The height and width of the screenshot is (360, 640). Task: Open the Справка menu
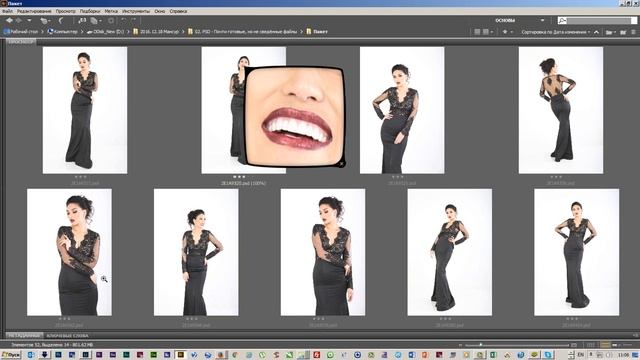(178, 11)
